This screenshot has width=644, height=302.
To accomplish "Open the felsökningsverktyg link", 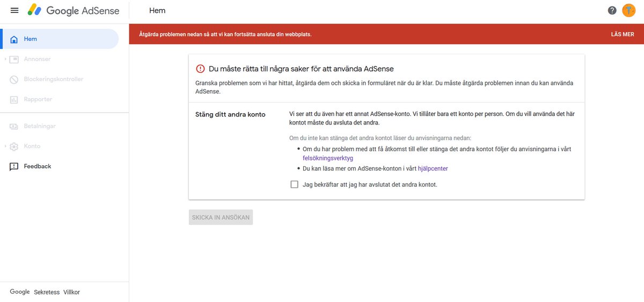I will 328,158.
